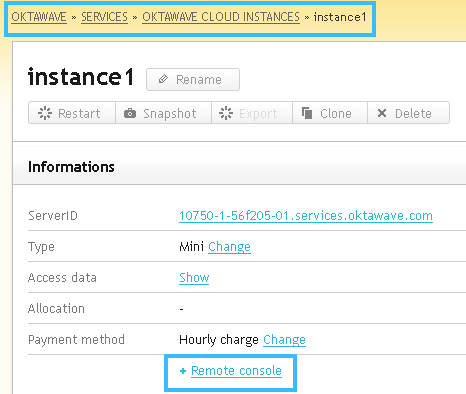Delete instance1

(408, 113)
